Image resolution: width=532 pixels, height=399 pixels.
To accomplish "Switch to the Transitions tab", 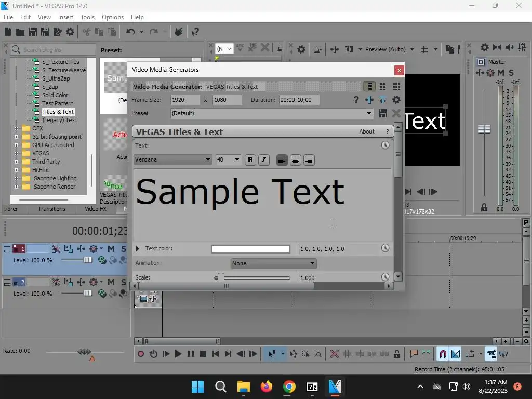I will (51, 209).
